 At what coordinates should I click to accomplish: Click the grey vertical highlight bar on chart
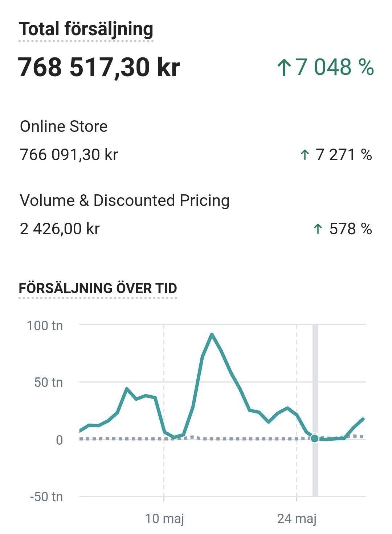tap(315, 410)
